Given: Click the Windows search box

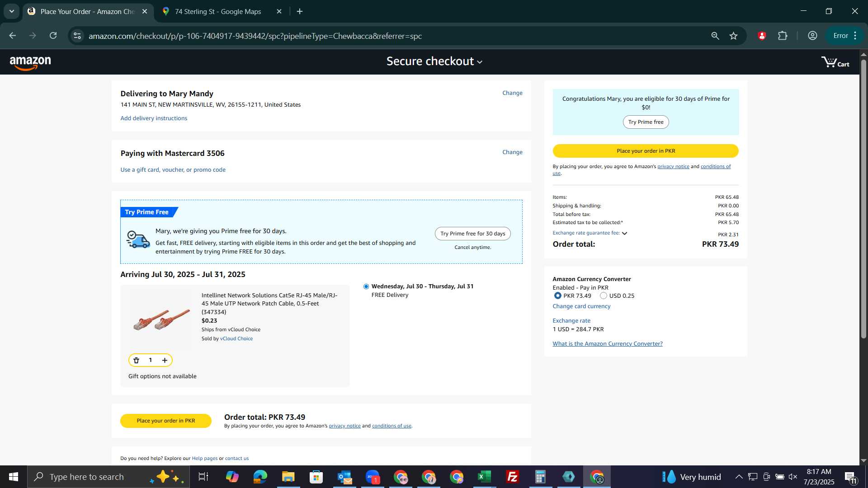Looking at the screenshot, I should tap(108, 477).
